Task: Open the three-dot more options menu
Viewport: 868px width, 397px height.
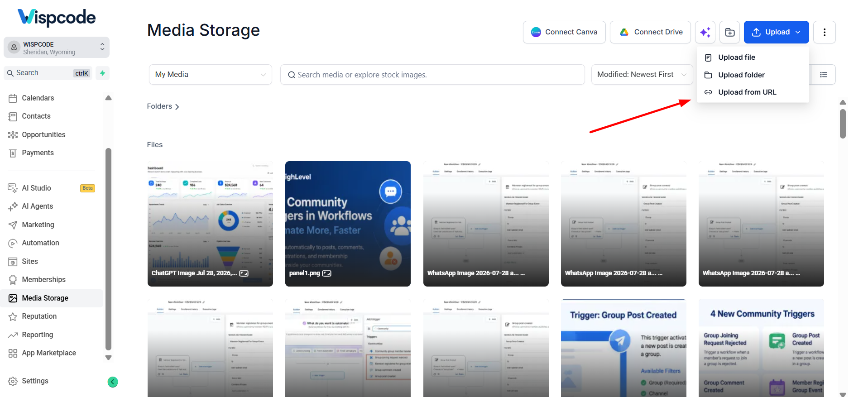Action: 824,32
